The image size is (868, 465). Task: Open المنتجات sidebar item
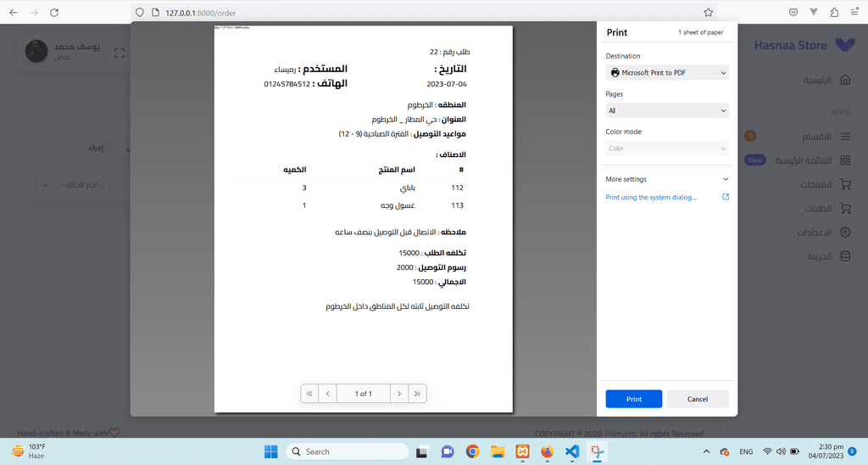pyautogui.click(x=826, y=184)
